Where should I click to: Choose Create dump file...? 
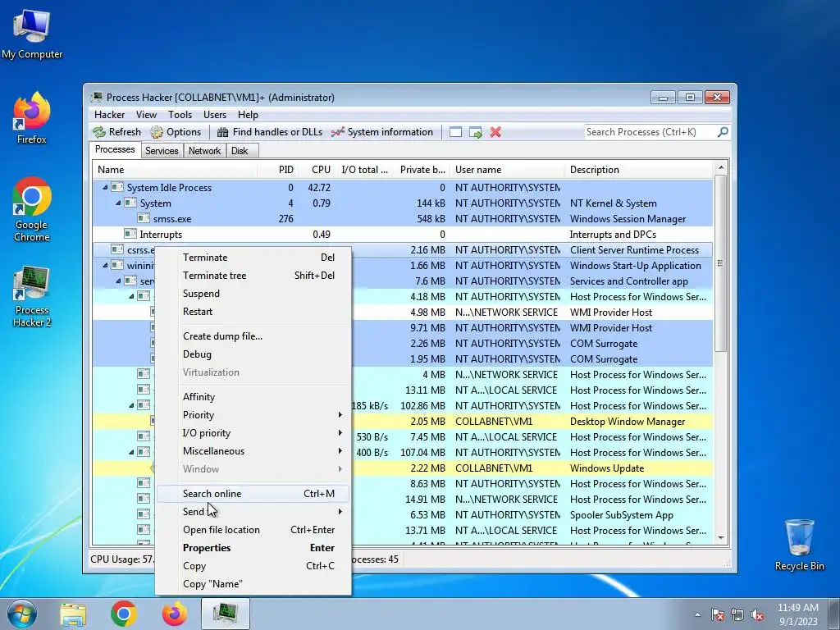(253, 336)
